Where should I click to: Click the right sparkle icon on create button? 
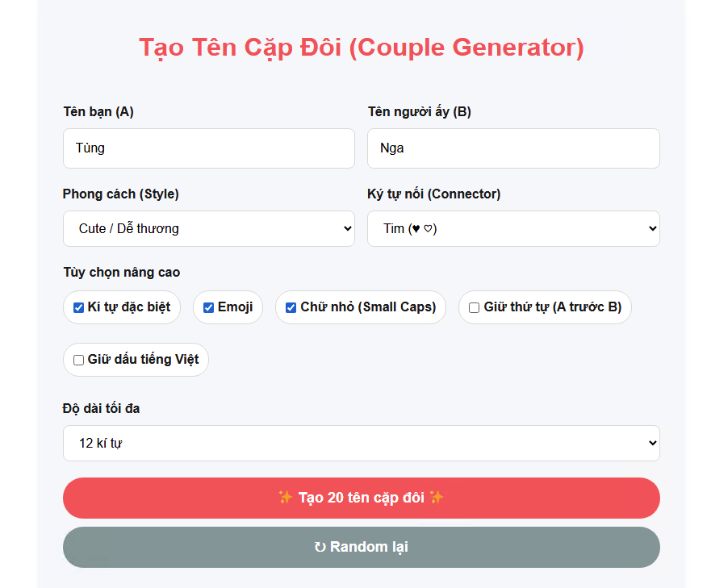click(437, 498)
